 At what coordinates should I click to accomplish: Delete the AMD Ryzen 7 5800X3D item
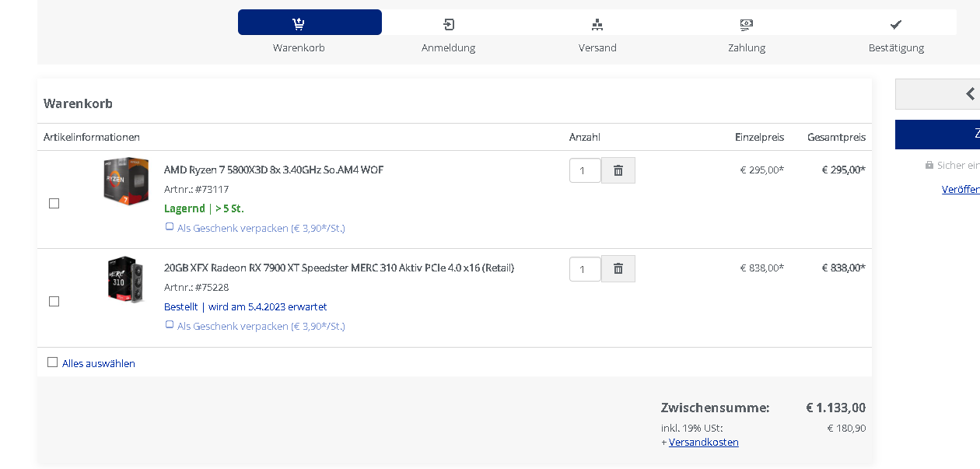618,170
